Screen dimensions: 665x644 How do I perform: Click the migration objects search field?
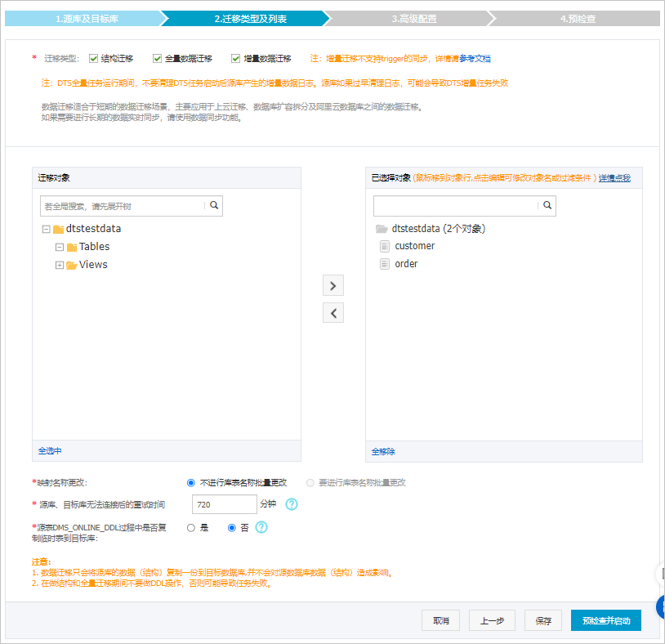[x=132, y=206]
